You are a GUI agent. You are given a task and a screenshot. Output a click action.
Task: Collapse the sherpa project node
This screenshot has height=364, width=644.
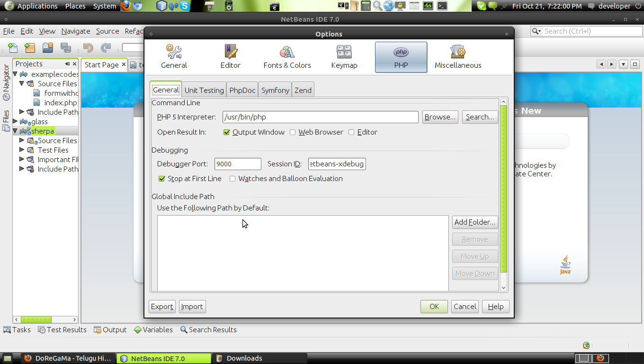(x=15, y=131)
